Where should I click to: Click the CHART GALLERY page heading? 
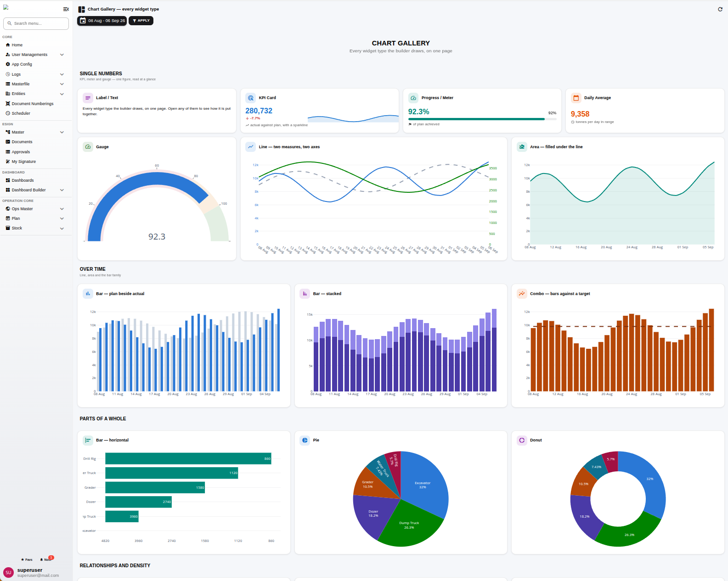click(401, 43)
